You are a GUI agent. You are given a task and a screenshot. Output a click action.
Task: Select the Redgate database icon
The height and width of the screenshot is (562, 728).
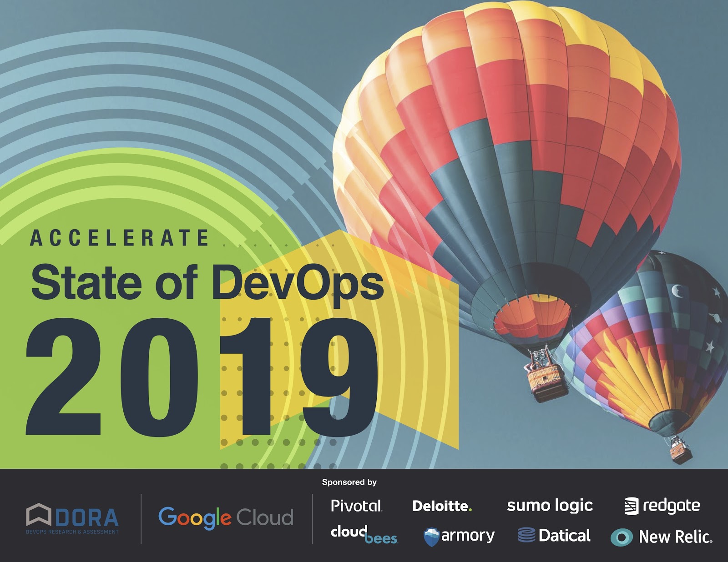[632, 505]
